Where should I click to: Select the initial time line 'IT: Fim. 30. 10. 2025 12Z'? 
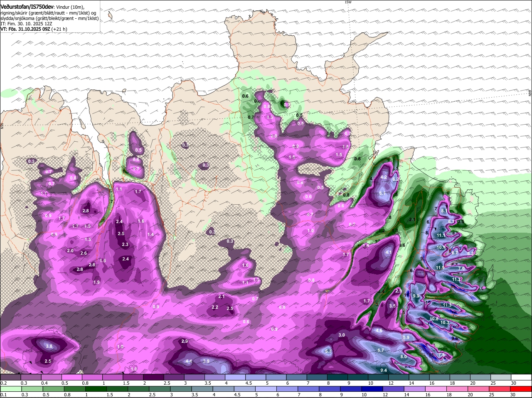click(x=26, y=24)
